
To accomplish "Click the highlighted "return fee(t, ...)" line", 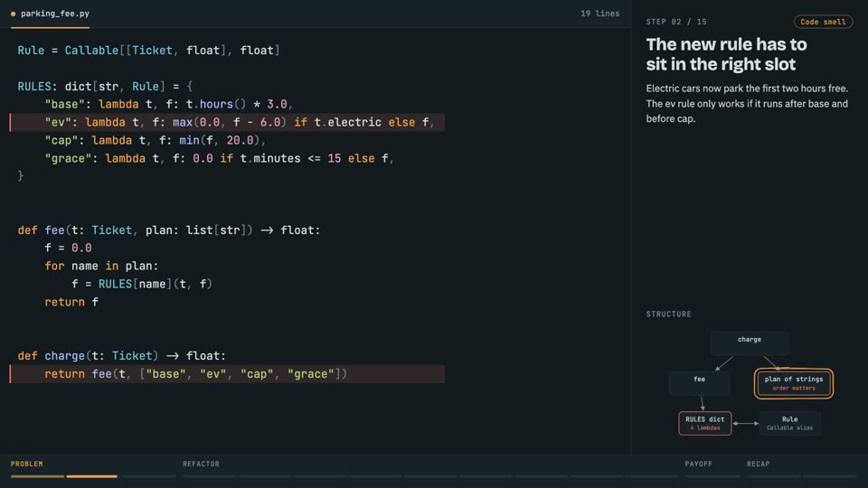I will tap(227, 374).
